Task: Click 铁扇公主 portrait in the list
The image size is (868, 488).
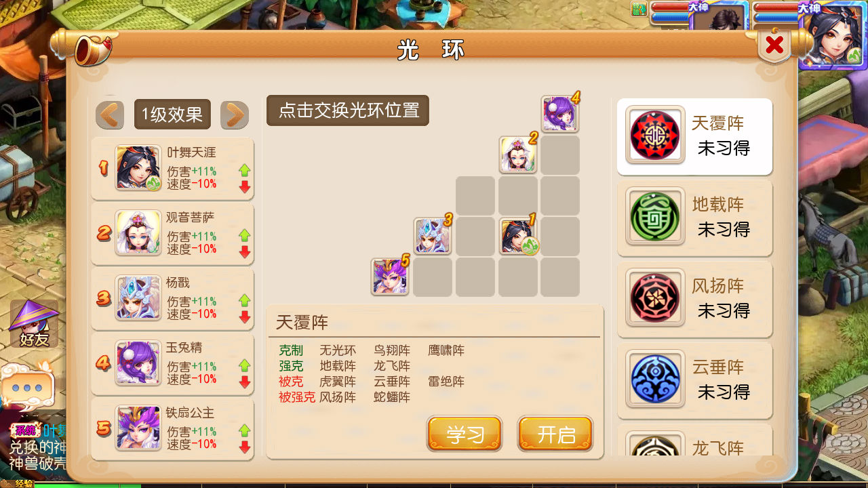Action: pyautogui.click(x=138, y=428)
